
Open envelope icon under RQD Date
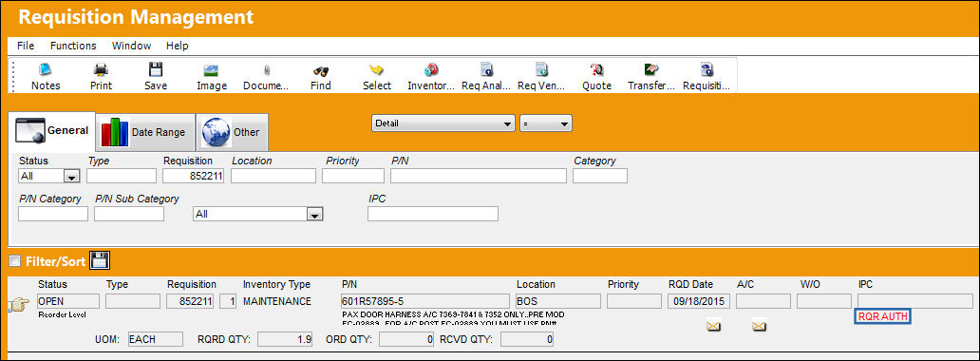[x=713, y=326]
